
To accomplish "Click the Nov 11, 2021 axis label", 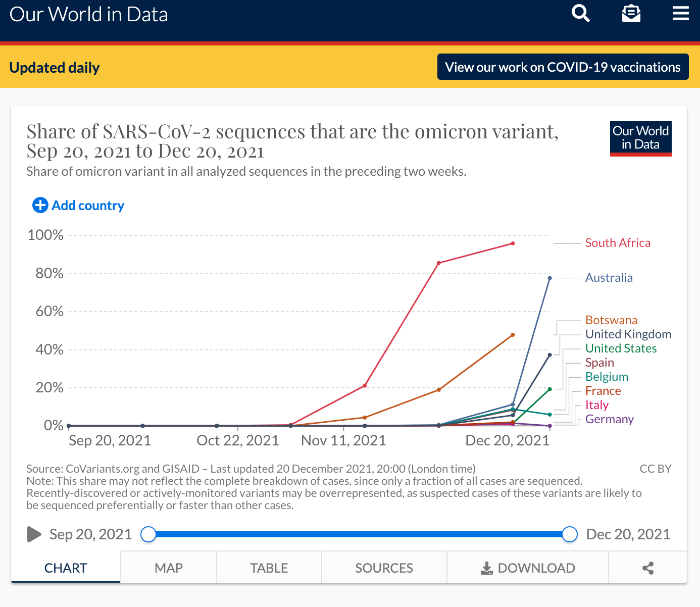I will point(343,440).
